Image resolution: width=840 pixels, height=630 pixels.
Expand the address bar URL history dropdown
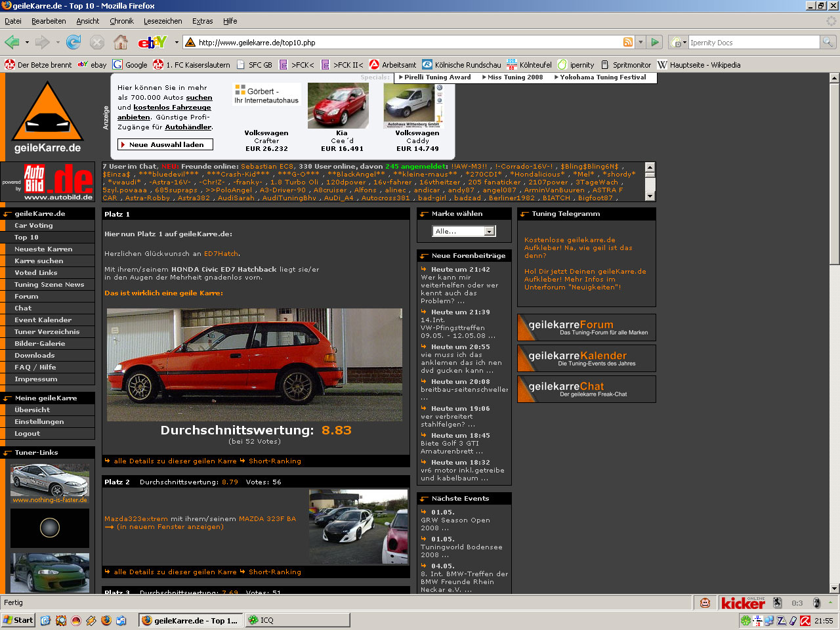tap(641, 43)
